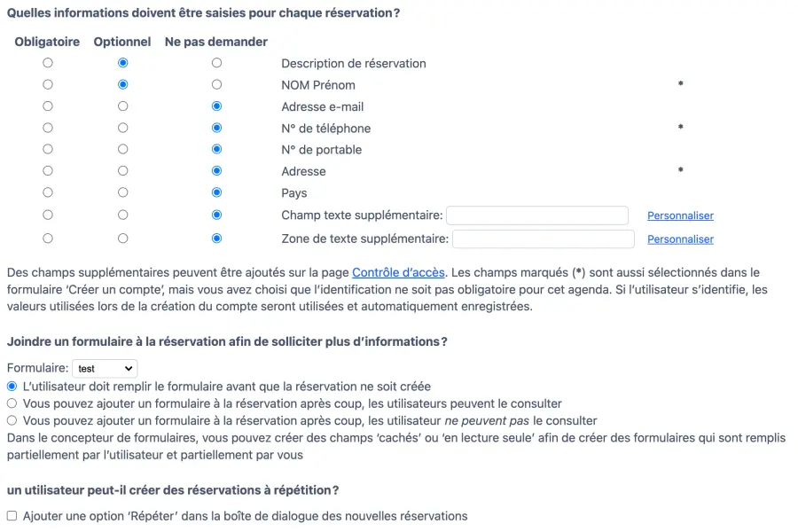798x532 pixels.
Task: Set Pays to Optionnel
Action: point(122,192)
